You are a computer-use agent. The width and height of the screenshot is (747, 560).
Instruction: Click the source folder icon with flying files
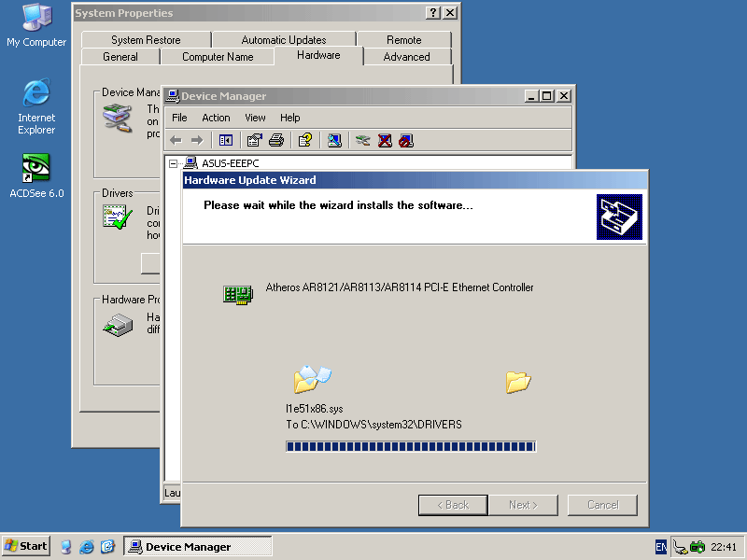click(x=313, y=380)
